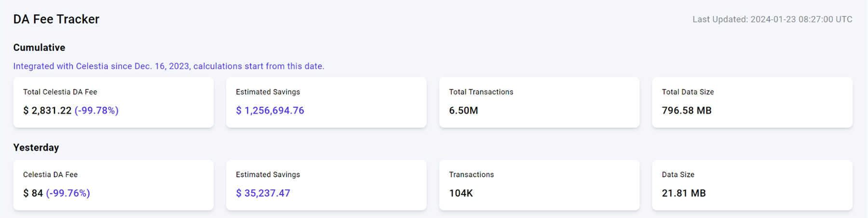The height and width of the screenshot is (218, 868).
Task: Click the 796.58 MB data size value
Action: coord(687,110)
